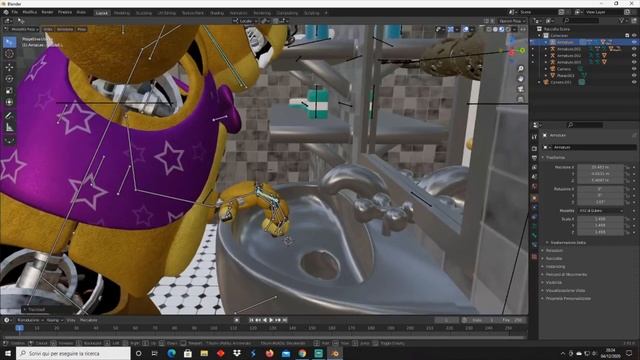Select the 3D Cursor tool
Viewport: 640px width, 360px height.
(x=9, y=54)
